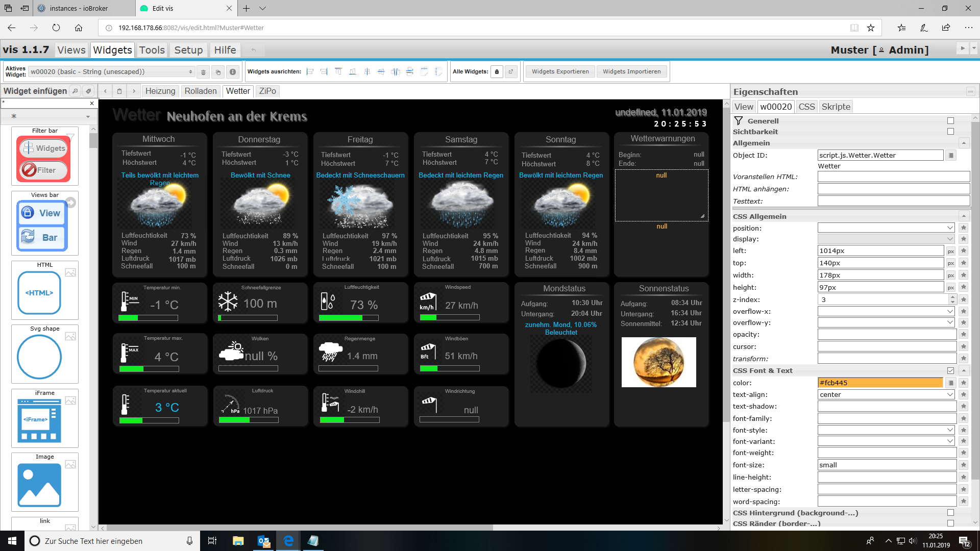This screenshot has height=551, width=980.
Task: Go to previous view with left arrow
Action: (x=105, y=91)
